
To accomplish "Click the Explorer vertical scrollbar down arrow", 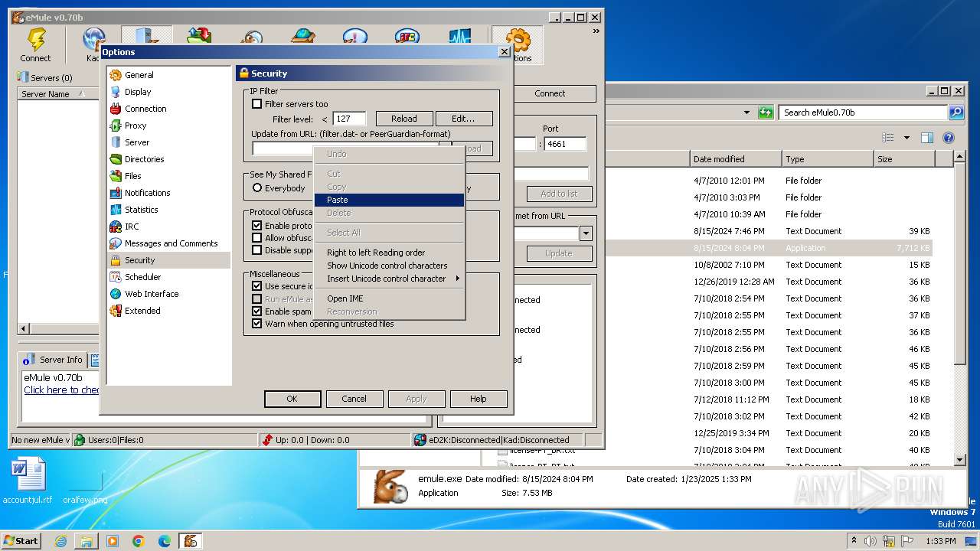I will (960, 461).
